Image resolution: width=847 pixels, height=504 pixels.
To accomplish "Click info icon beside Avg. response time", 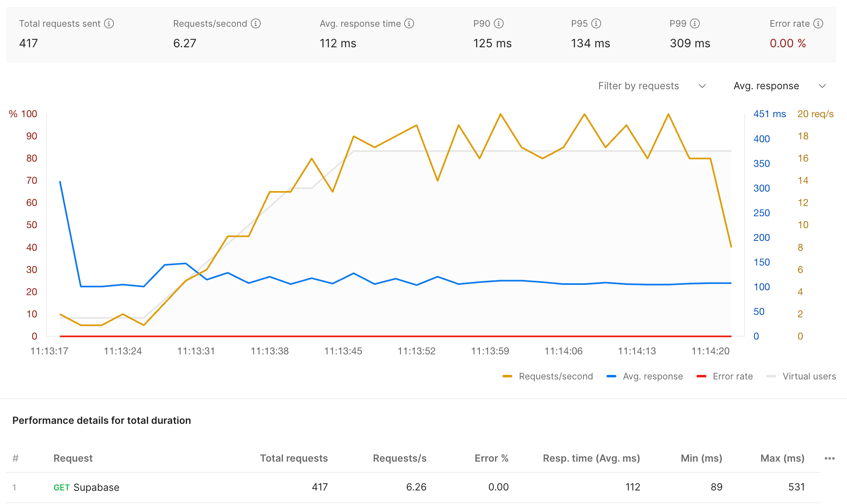I will point(409,23).
